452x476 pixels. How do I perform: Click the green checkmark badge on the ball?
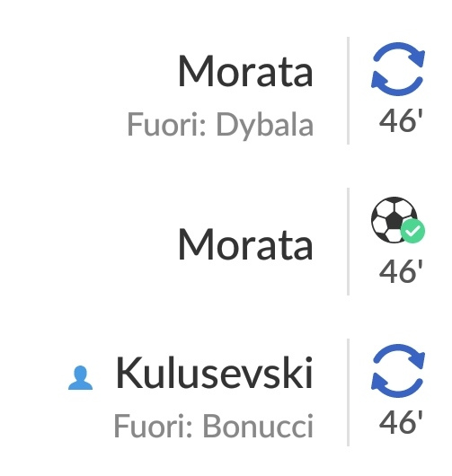coord(412,231)
